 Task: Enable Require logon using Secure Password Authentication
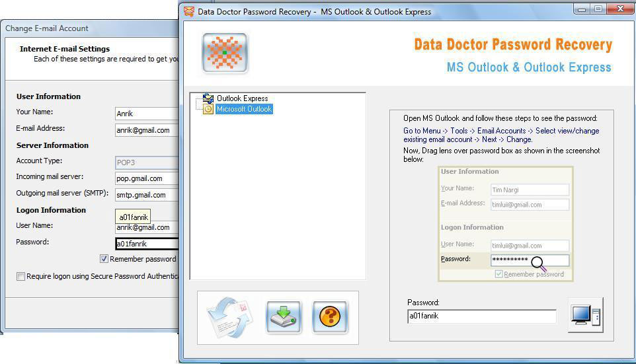click(x=20, y=276)
